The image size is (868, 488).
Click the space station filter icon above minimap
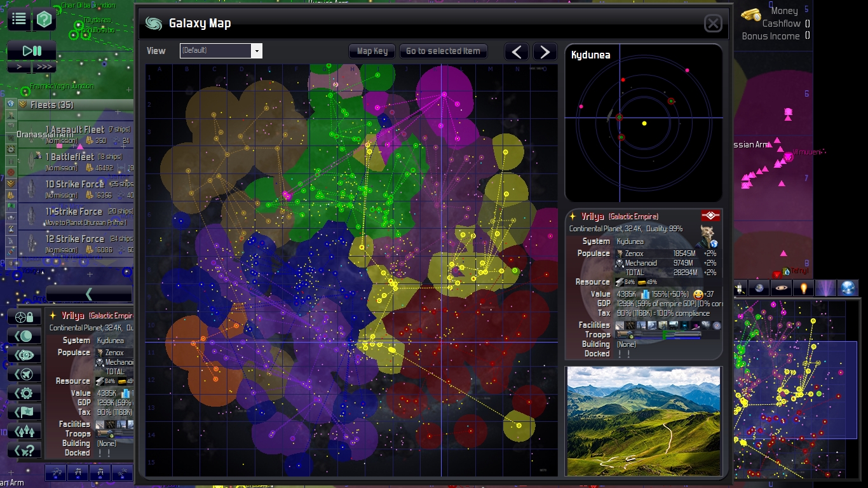pyautogui.click(x=739, y=288)
